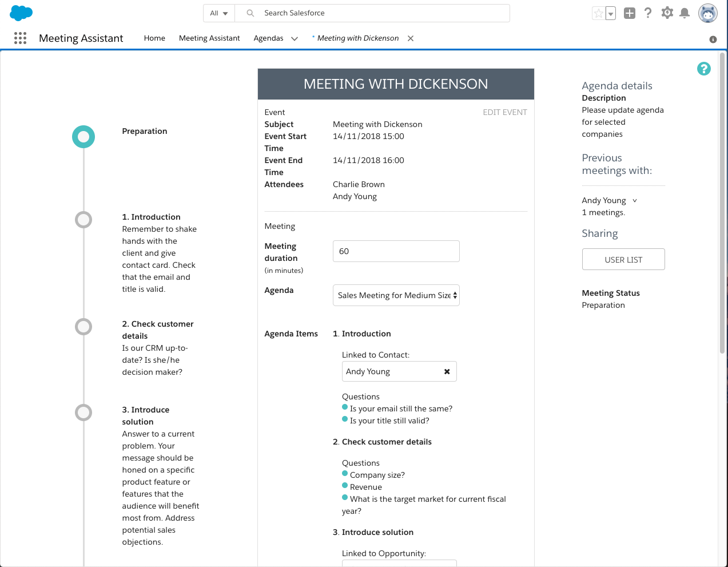This screenshot has width=728, height=567.
Task: Click the target market fiscal year question
Action: tap(424, 505)
